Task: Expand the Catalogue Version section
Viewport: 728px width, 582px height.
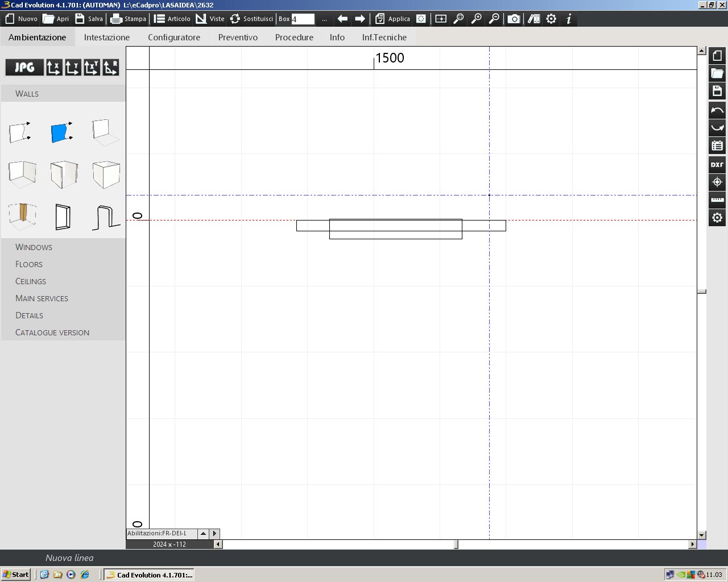Action: point(63,332)
